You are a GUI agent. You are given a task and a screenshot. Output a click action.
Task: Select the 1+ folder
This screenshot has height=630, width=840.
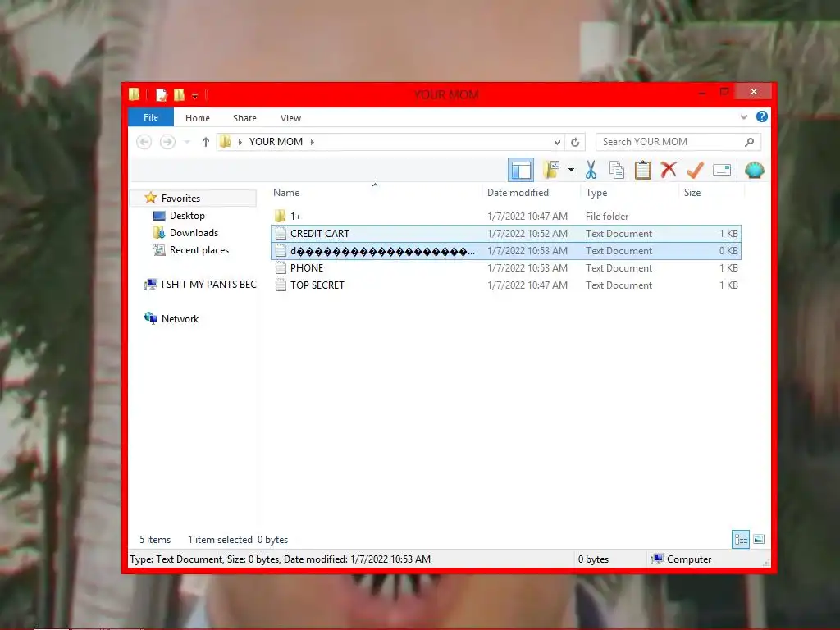pos(505,217)
